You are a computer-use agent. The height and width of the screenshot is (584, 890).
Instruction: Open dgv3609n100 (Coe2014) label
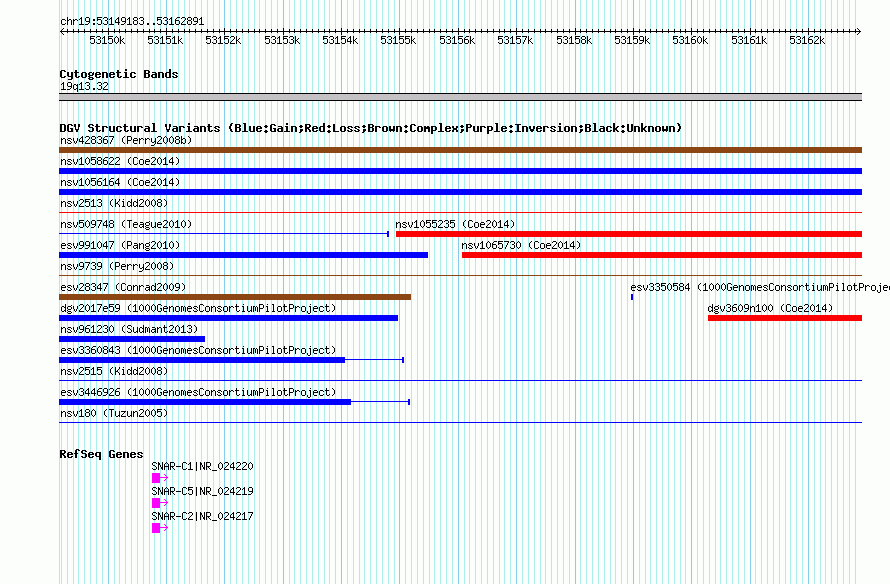pos(770,308)
